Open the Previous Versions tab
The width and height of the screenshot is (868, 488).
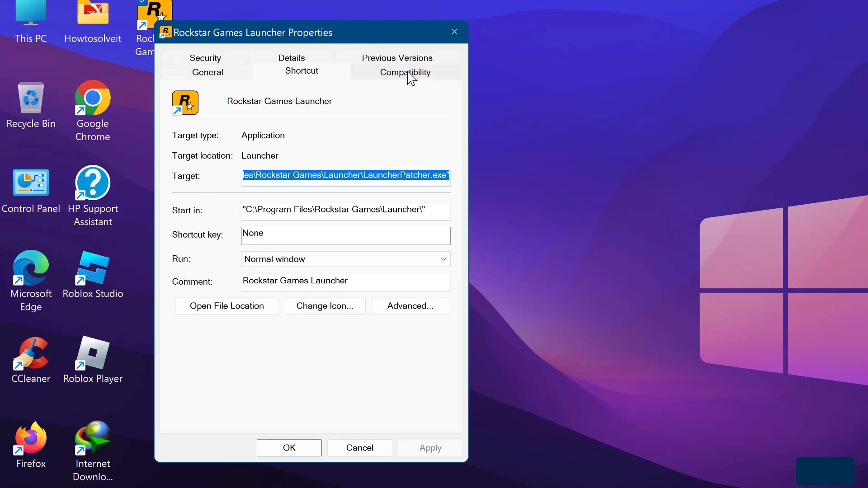[397, 58]
